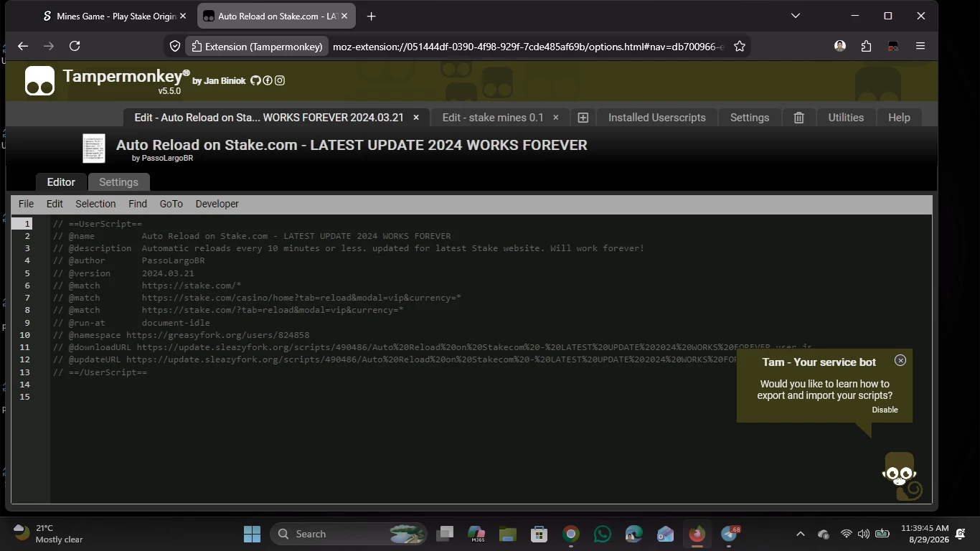Viewport: 980px width, 551px height.
Task: Switch to the script Settings sub-tab
Action: coord(118,182)
